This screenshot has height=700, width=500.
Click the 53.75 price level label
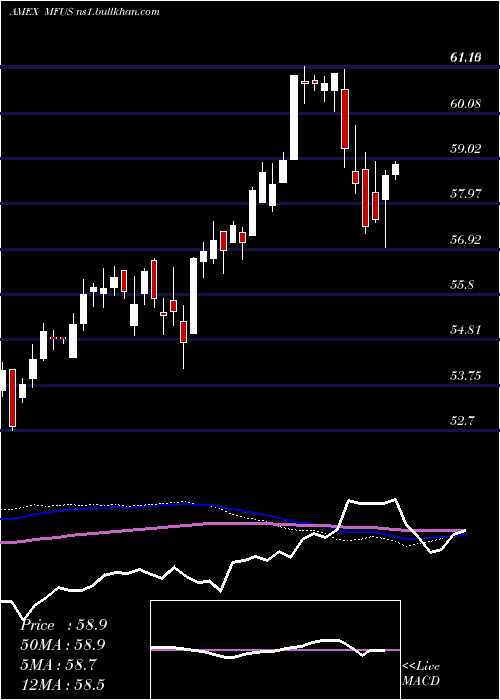[466, 375]
